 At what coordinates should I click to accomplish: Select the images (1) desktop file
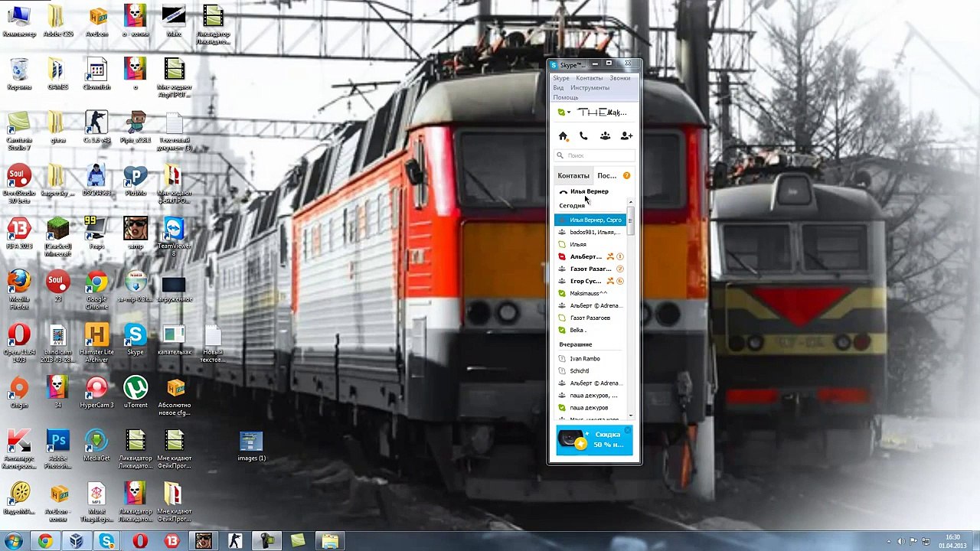coord(251,446)
